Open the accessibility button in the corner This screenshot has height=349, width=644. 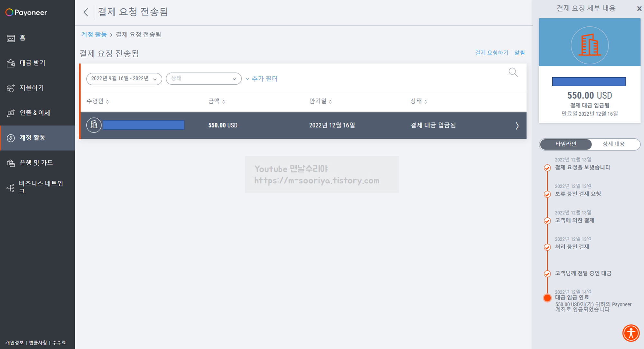point(631,333)
